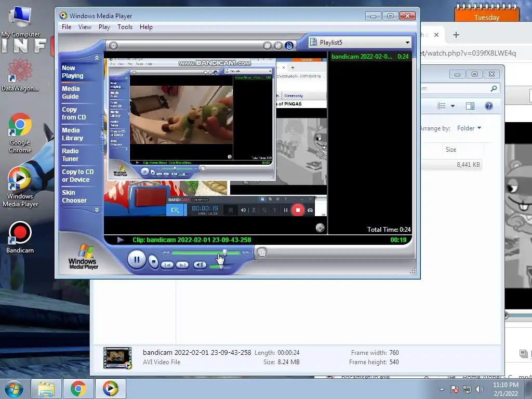Open the Help menu
Image resolution: width=532 pixels, height=399 pixels.
tap(146, 27)
